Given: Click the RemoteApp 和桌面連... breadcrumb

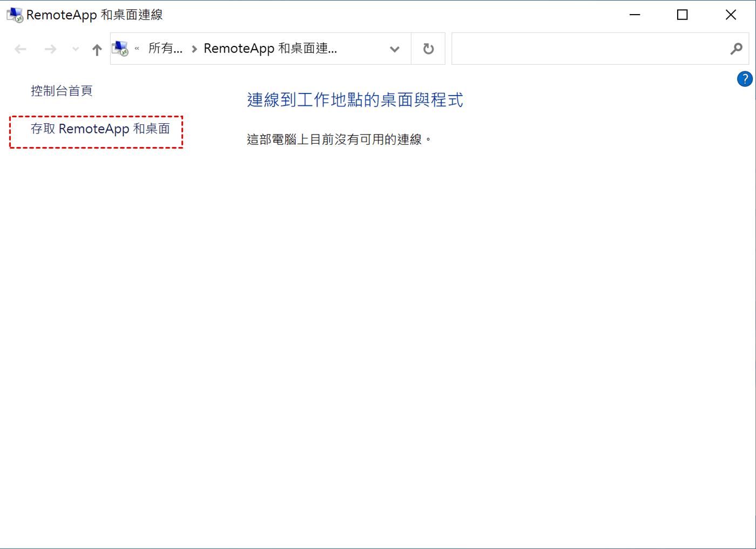Looking at the screenshot, I should tap(270, 49).
